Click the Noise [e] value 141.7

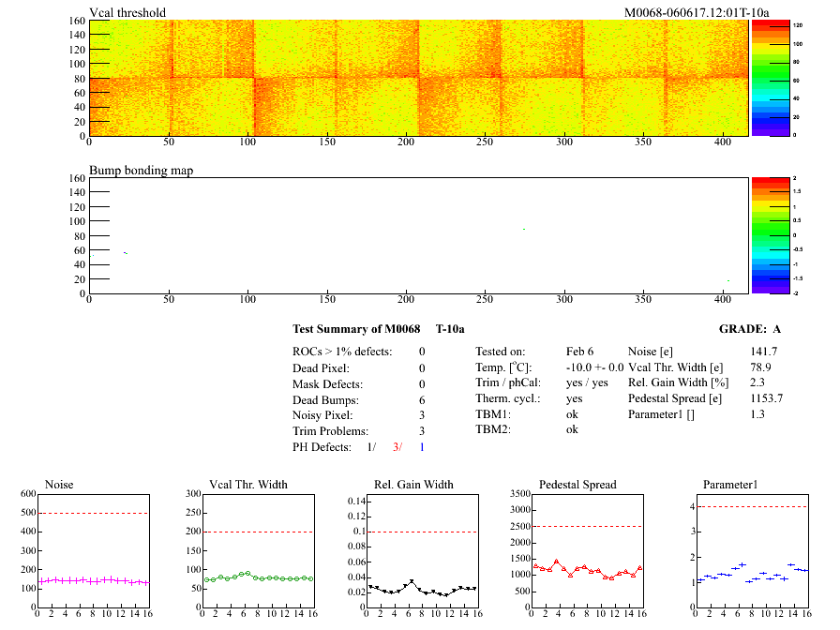pyautogui.click(x=764, y=352)
